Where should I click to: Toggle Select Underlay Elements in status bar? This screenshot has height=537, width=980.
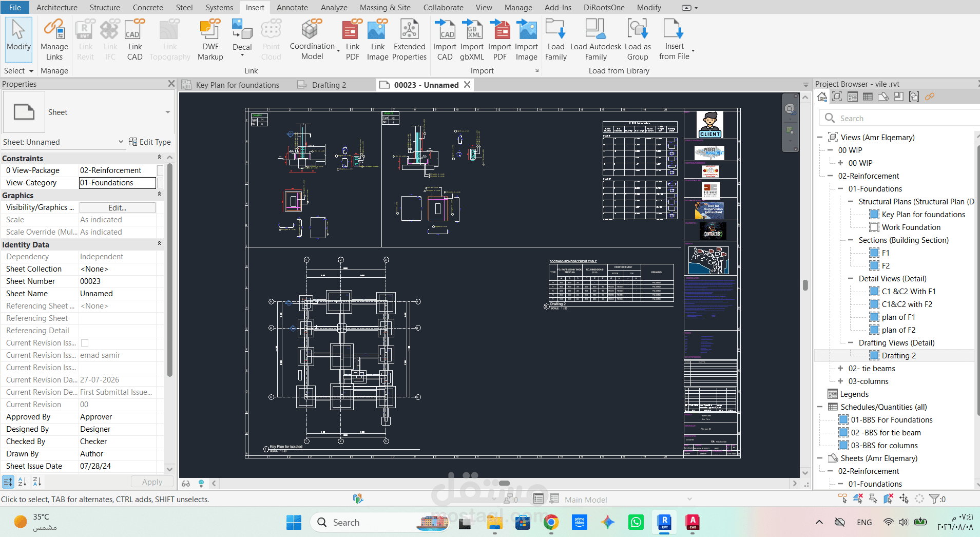pyautogui.click(x=858, y=498)
